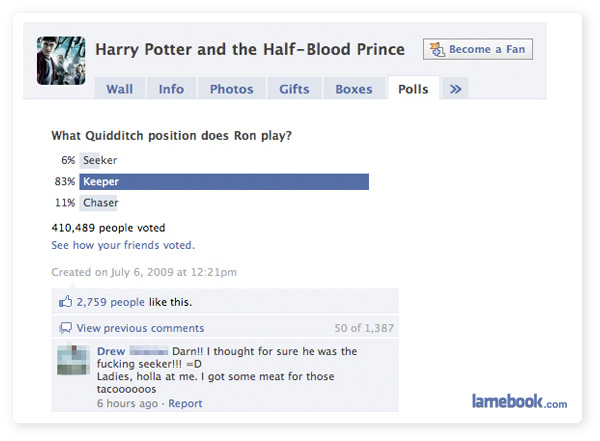The width and height of the screenshot is (600, 441).
Task: Click the blue Keeper poll result bar
Action: [224, 182]
